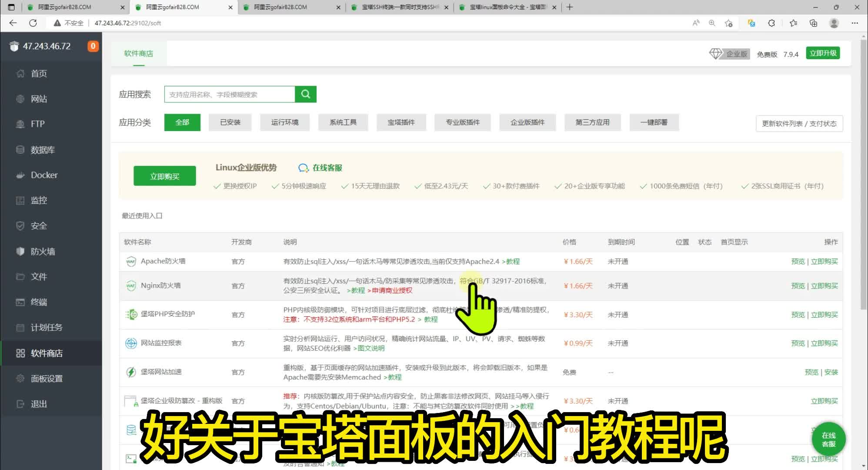
Task: Click the 堡塔网站加速 lightning icon
Action: [x=131, y=372]
